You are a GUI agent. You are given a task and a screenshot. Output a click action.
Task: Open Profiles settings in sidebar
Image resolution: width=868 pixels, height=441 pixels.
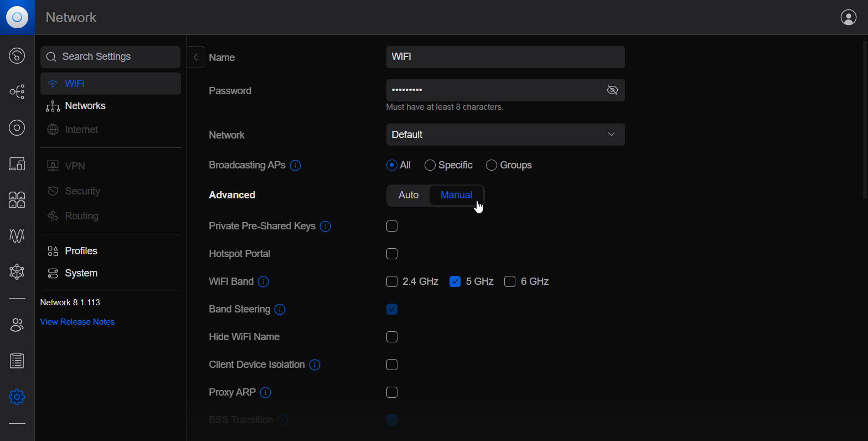click(x=111, y=251)
